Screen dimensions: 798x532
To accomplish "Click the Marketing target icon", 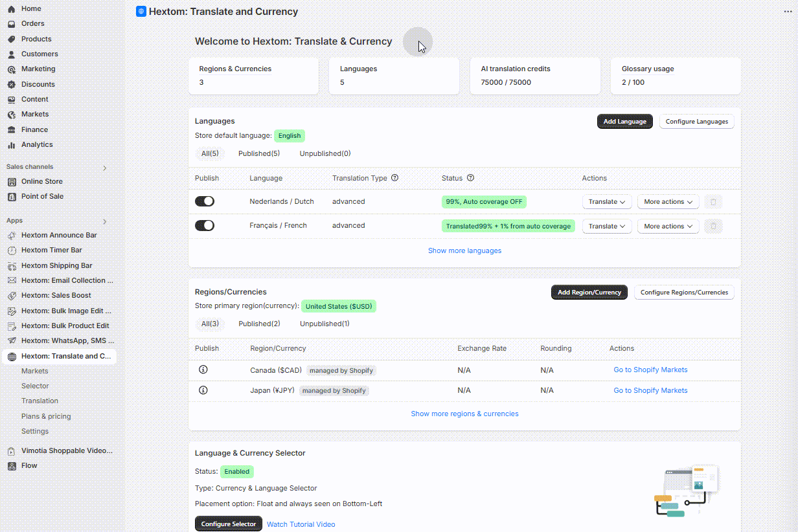I will 11,69.
